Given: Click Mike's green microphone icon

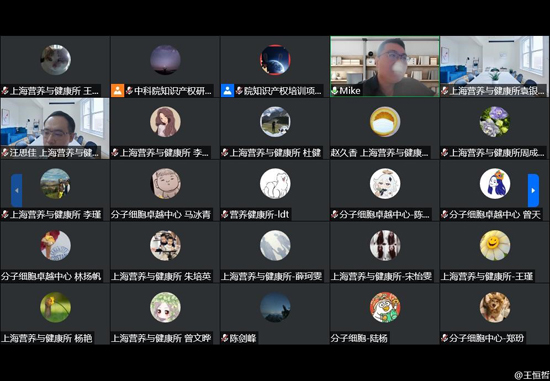Looking at the screenshot, I should [335, 91].
